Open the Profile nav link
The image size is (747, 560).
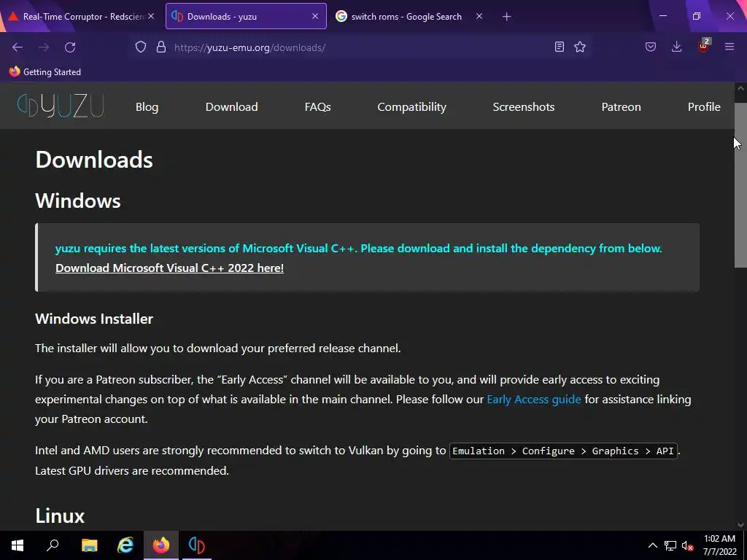point(704,107)
